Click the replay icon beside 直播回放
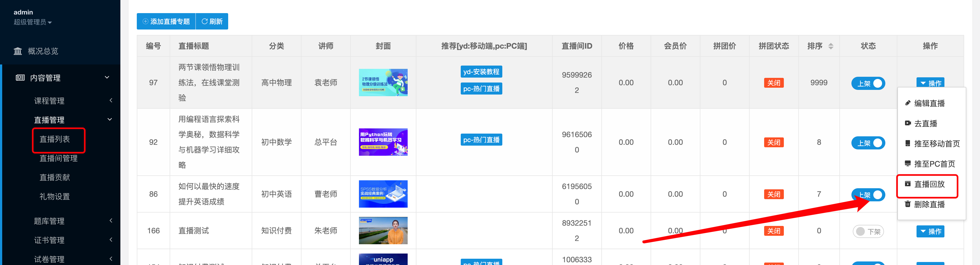Screen dimensions: 980x265 (908, 184)
